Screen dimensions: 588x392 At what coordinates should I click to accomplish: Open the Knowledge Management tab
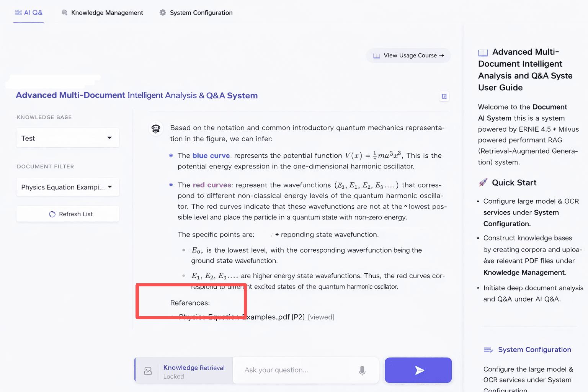pyautogui.click(x=107, y=13)
